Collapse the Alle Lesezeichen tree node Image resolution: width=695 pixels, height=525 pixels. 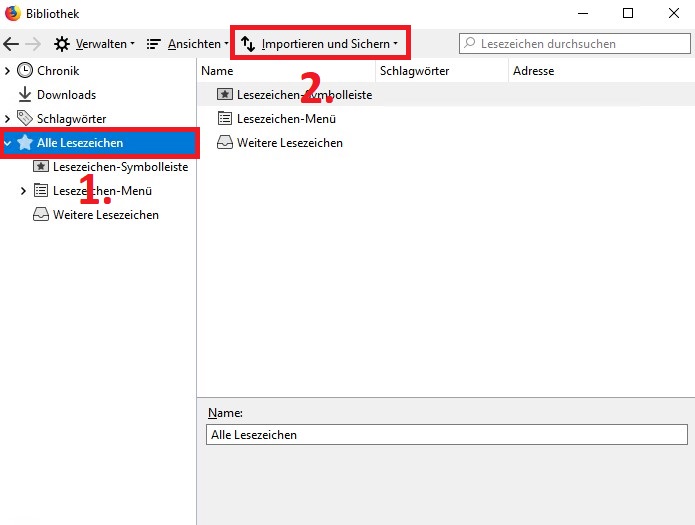pos(8,143)
